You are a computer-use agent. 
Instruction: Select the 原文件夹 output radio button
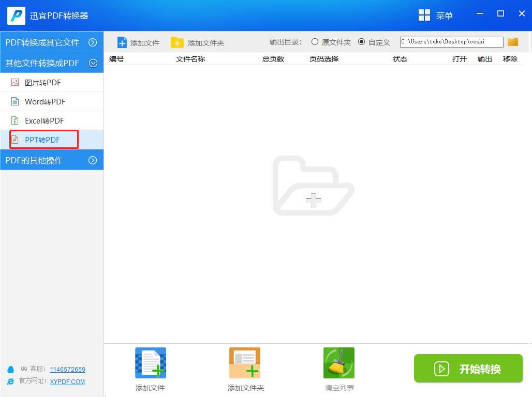point(315,42)
